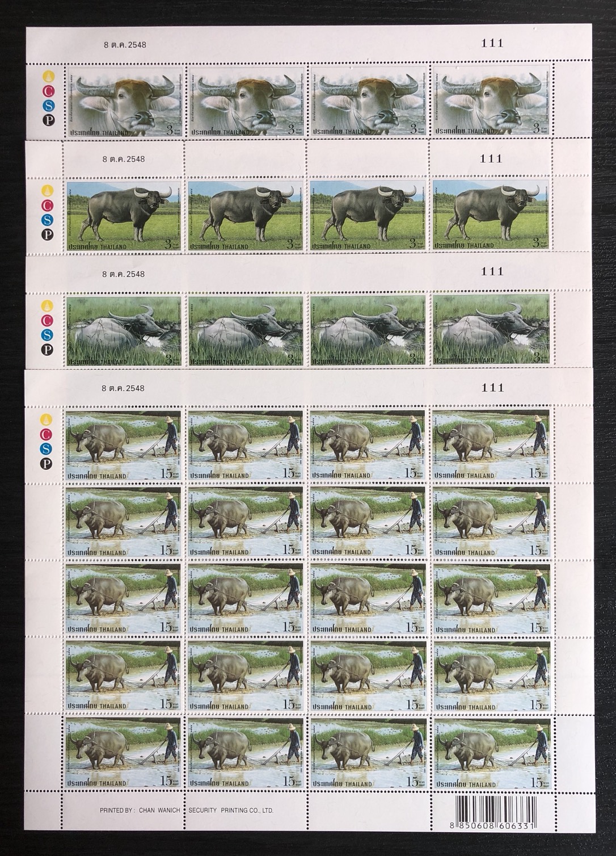Click the blue S circle beside the wallowing buffalo stamps
Screen dimensions: 616x856
point(45,334)
